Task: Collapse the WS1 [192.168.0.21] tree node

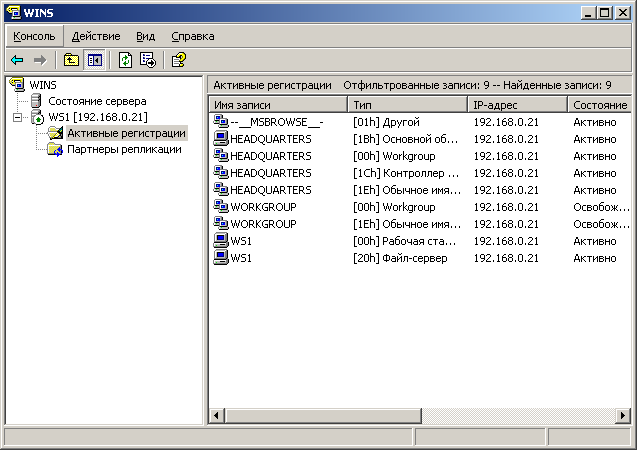Action: point(17,117)
